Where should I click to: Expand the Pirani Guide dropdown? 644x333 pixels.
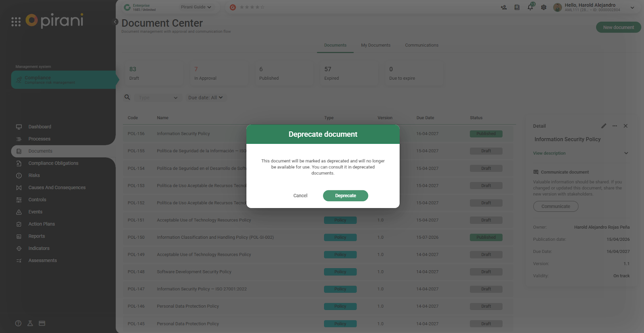tap(196, 7)
